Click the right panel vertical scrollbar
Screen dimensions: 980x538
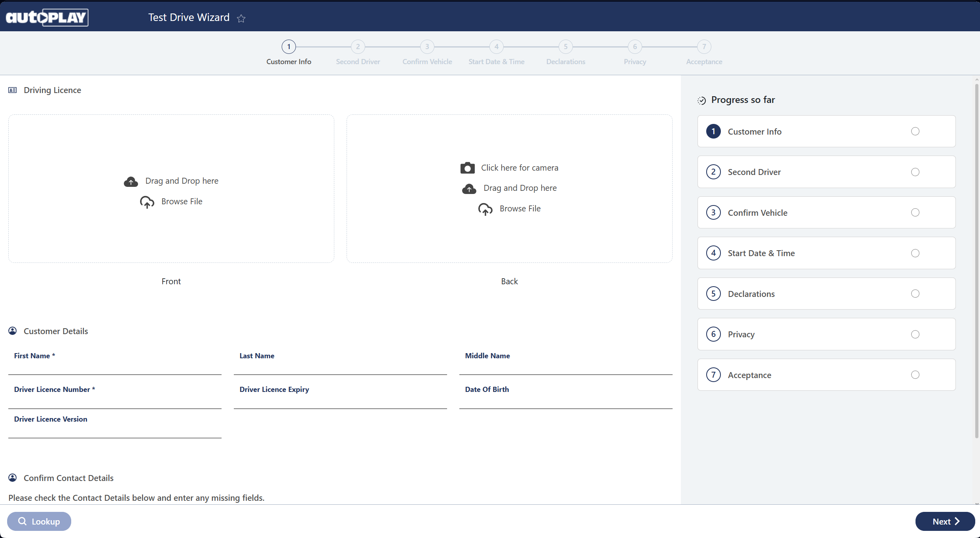point(976,261)
